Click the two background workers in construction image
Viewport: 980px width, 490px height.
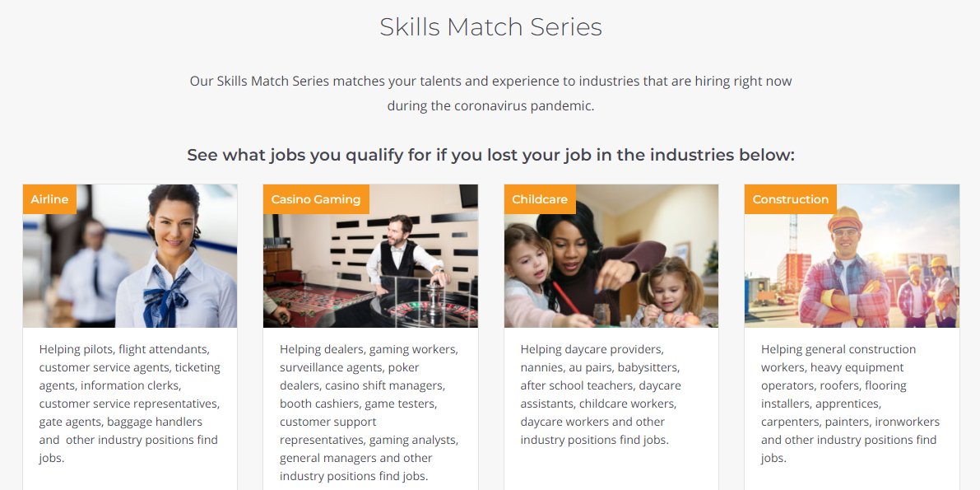927,291
